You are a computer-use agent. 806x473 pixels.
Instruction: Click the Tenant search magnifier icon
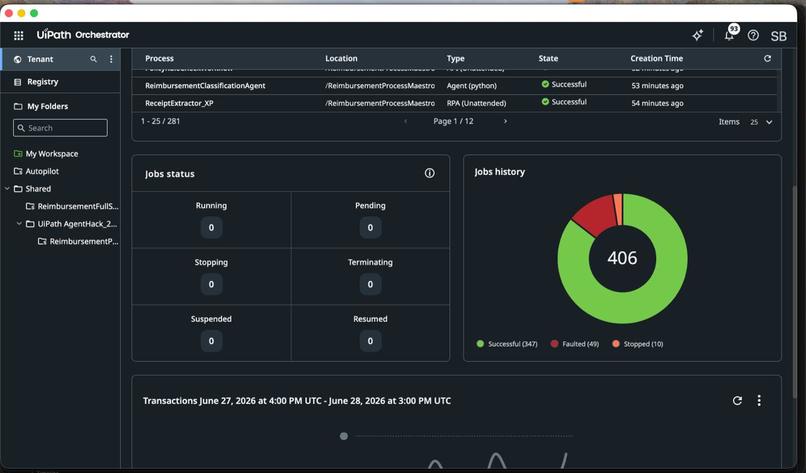(x=94, y=59)
